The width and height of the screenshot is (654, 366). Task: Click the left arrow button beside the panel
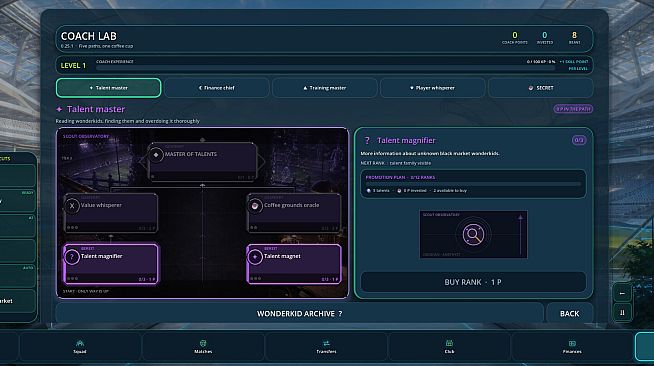tap(622, 293)
